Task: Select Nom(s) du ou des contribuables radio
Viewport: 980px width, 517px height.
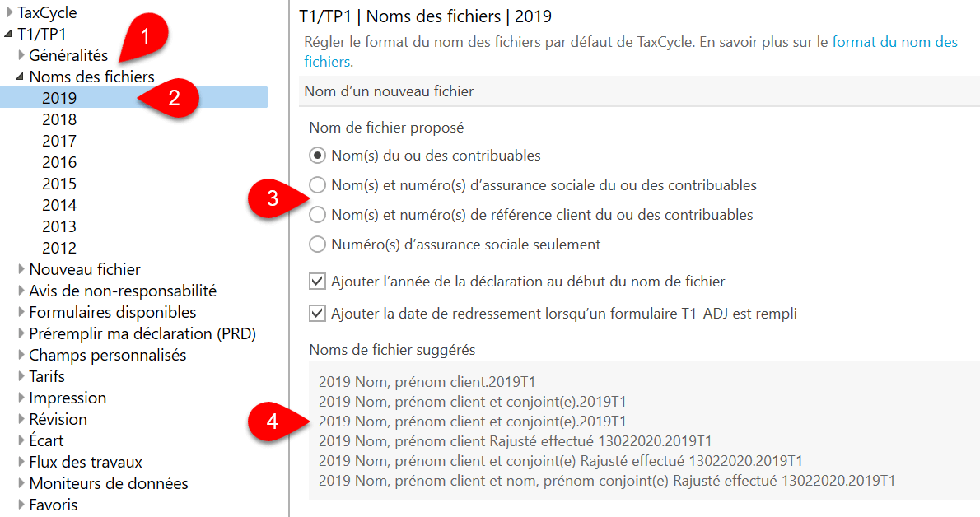Action: [318, 155]
